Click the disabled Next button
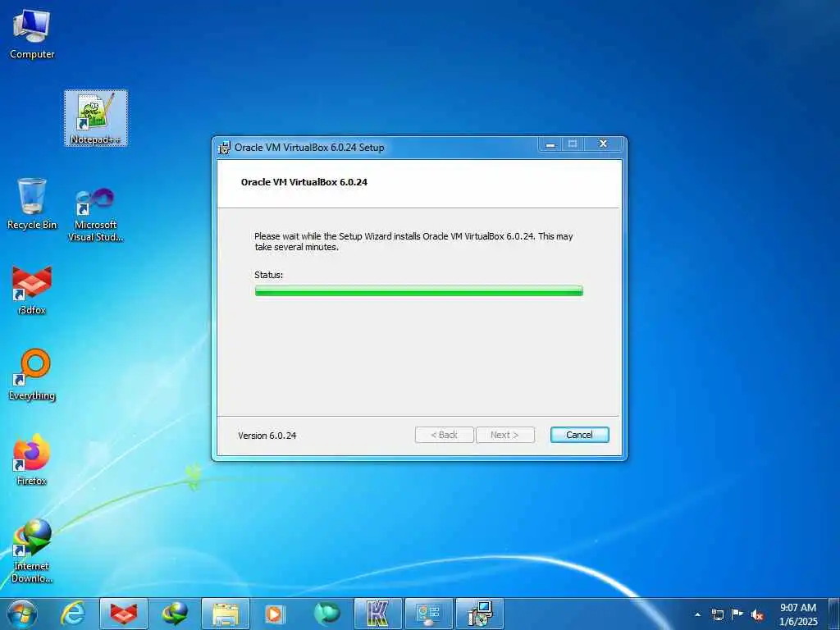Viewport: 840px width, 630px height. (x=504, y=435)
